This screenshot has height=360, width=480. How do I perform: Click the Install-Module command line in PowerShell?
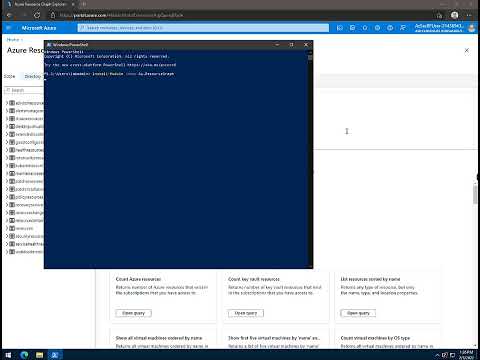coord(110,74)
